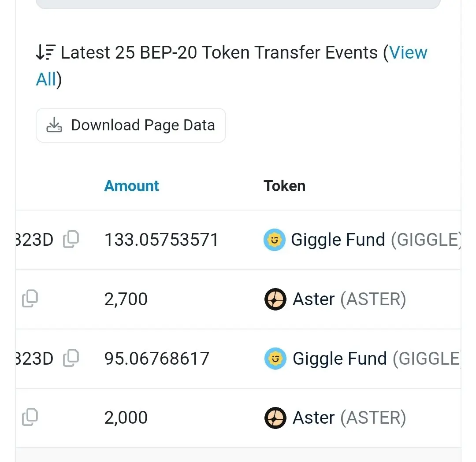Click the sort icon beside Latest 25 heading
This screenshot has width=476, height=462.
(46, 52)
